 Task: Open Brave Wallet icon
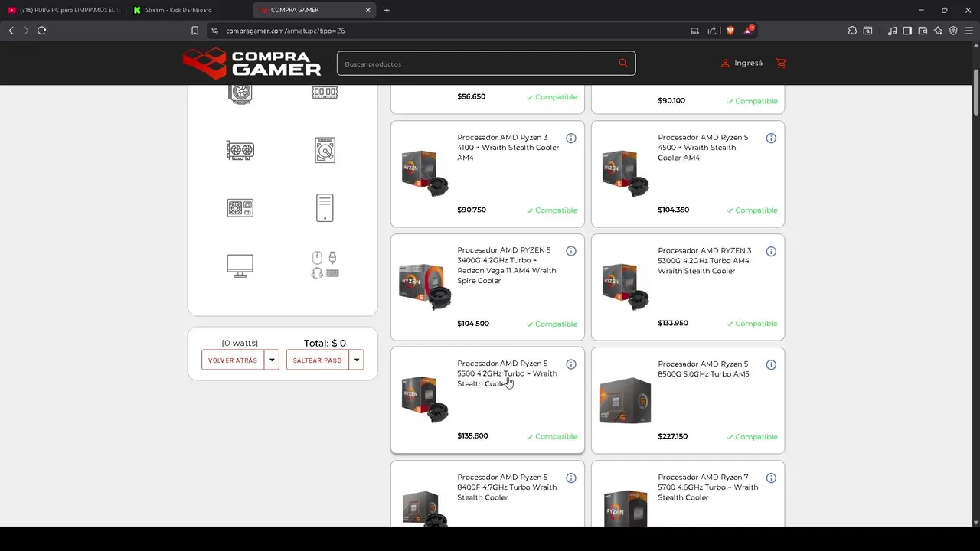click(923, 31)
